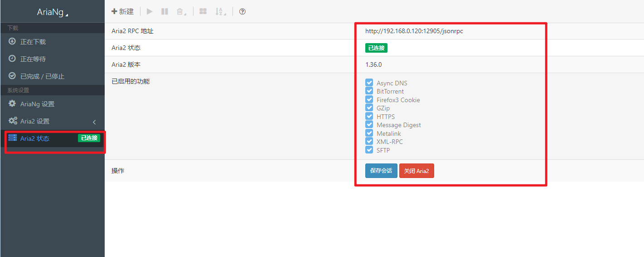The width and height of the screenshot is (644, 257).
Task: Open 正在等待 (Waiting) in sidebar
Action: point(52,59)
